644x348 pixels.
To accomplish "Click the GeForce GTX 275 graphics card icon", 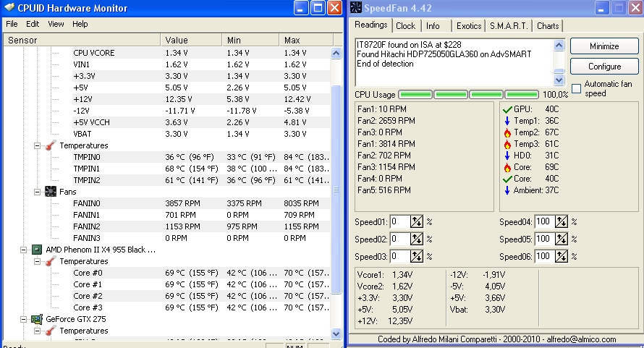I will pyautogui.click(x=37, y=319).
